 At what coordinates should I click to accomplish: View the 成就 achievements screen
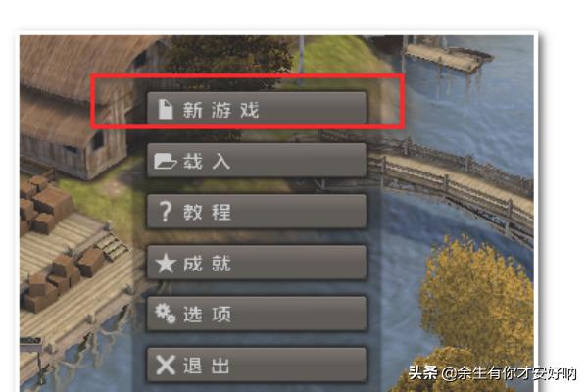pos(257,263)
